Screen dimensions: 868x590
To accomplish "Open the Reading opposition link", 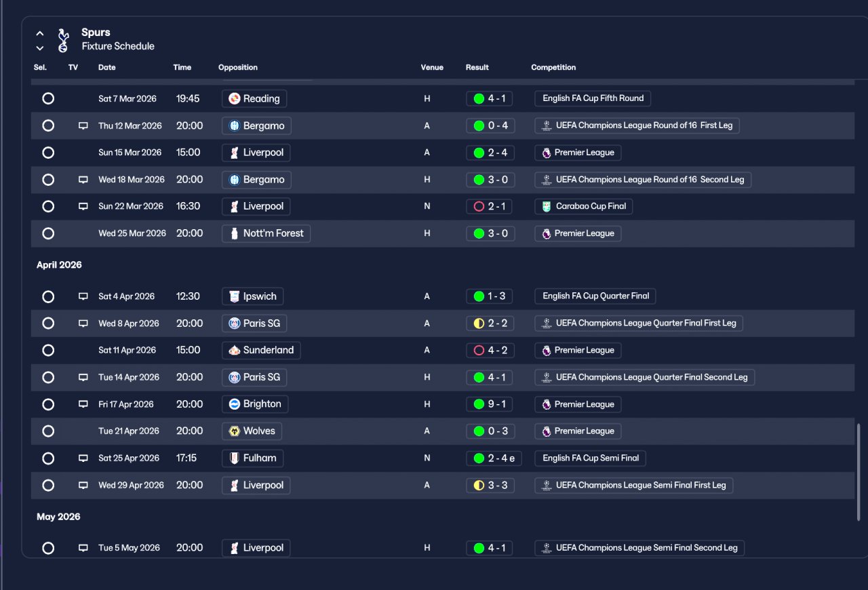I will [x=254, y=98].
